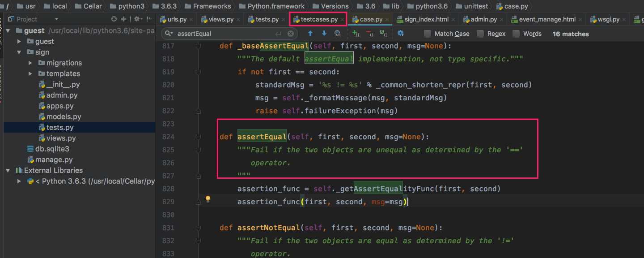Close the testcases.py tab
This screenshot has width=644, height=258.
pyautogui.click(x=343, y=20)
